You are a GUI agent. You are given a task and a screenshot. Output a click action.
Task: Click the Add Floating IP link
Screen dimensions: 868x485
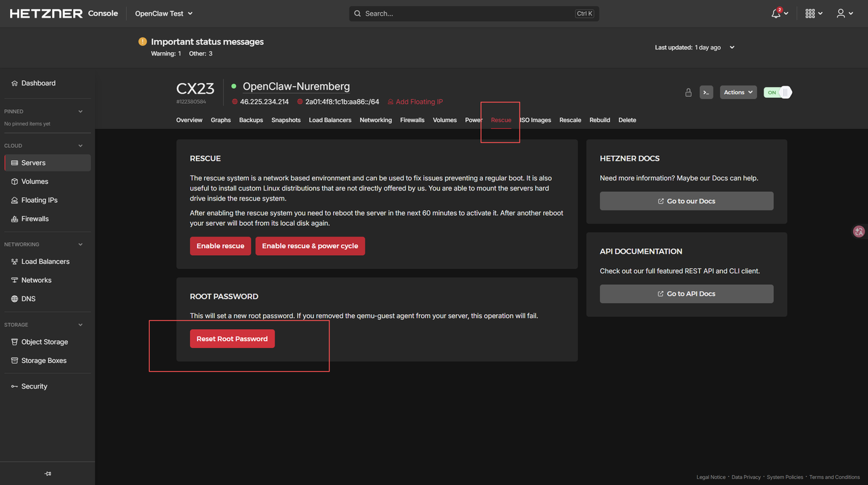[415, 102]
